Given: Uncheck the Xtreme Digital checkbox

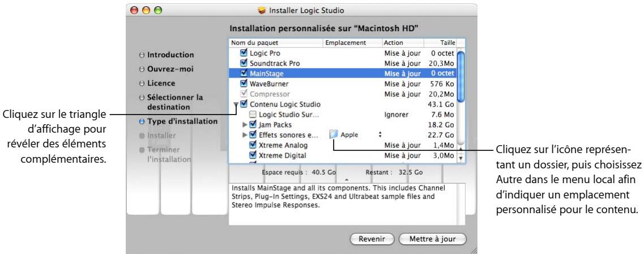Looking at the screenshot, I should (253, 155).
